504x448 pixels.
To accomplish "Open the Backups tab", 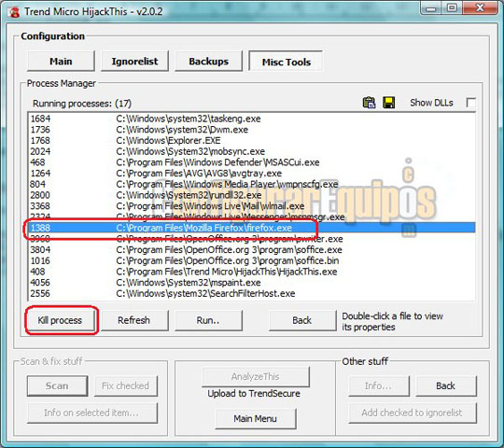I will (x=209, y=61).
